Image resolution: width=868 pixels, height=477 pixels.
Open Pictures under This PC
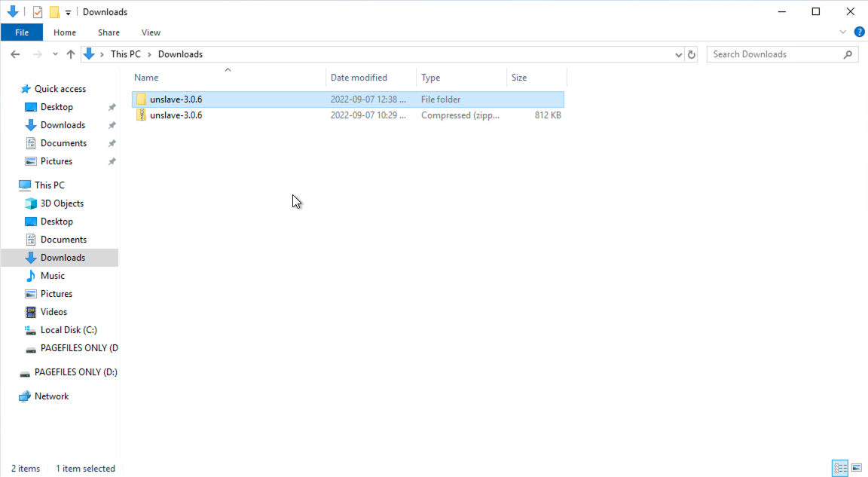pos(56,294)
